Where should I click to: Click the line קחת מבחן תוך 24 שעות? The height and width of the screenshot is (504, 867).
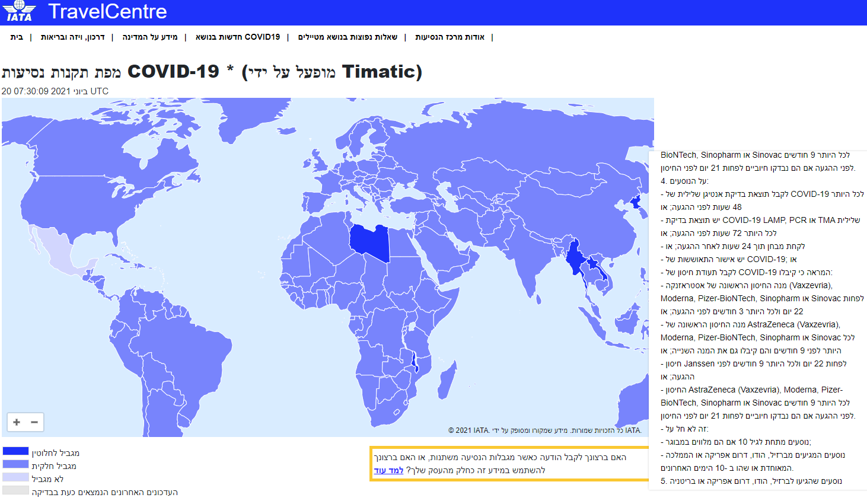click(733, 246)
